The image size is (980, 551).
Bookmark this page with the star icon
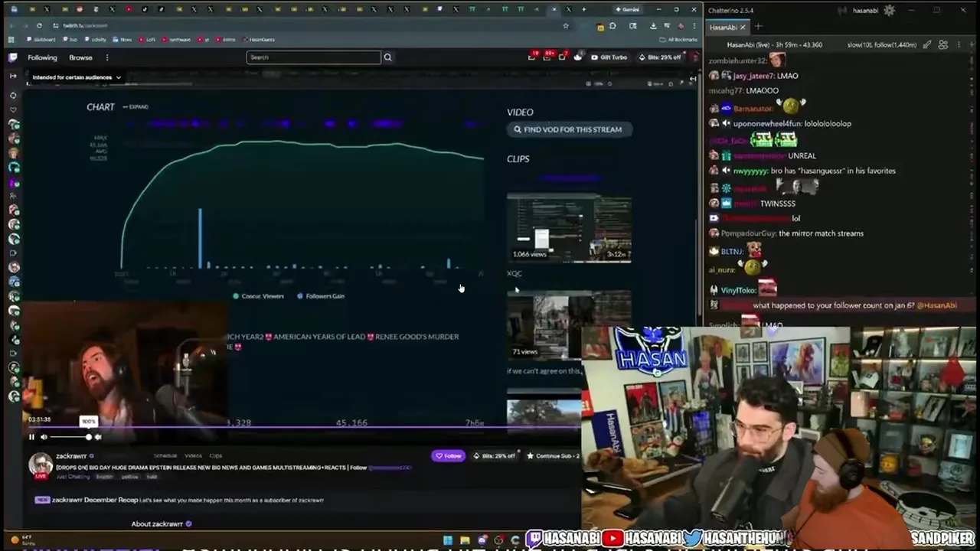click(x=566, y=25)
